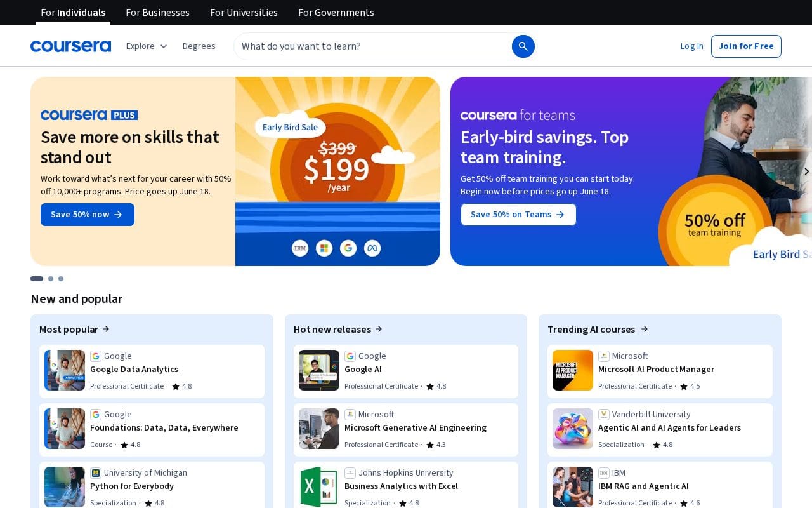Screen dimensions: 812x508
Task: Click Save 50% now button
Action: point(88,215)
